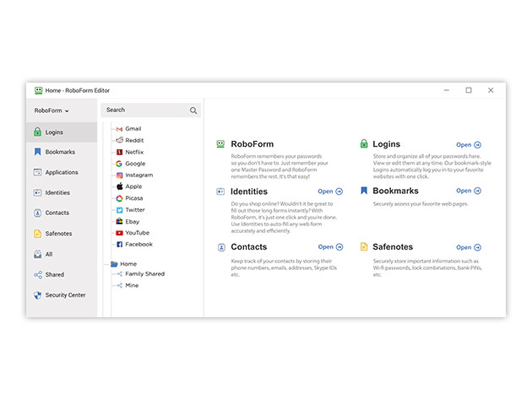Choose the YouTube login entry text
The width and height of the screenshot is (532, 399).
pyautogui.click(x=138, y=233)
